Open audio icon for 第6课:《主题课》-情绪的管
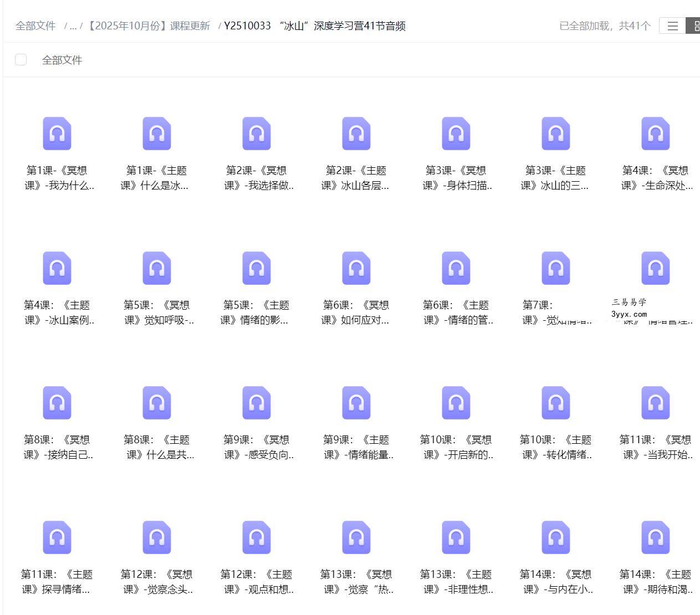700x615 pixels. click(x=456, y=268)
